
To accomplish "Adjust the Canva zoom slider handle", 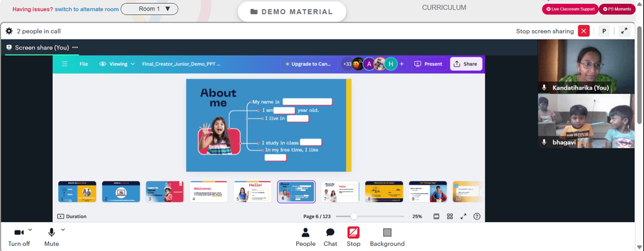I will tap(354, 216).
